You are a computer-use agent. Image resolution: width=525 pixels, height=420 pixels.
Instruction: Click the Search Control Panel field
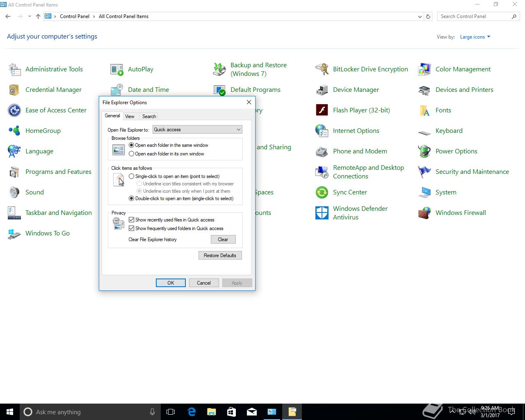[x=478, y=16]
